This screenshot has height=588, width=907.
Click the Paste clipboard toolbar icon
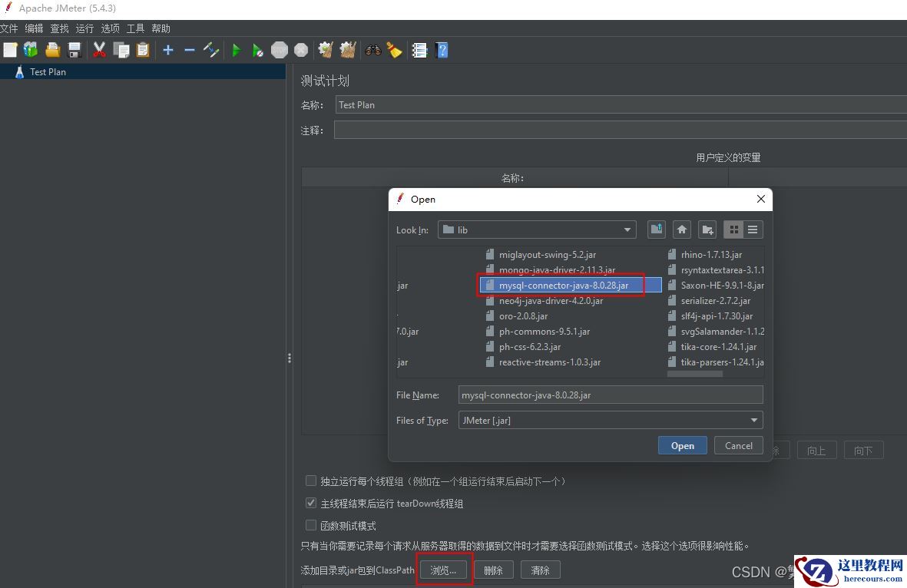point(143,51)
